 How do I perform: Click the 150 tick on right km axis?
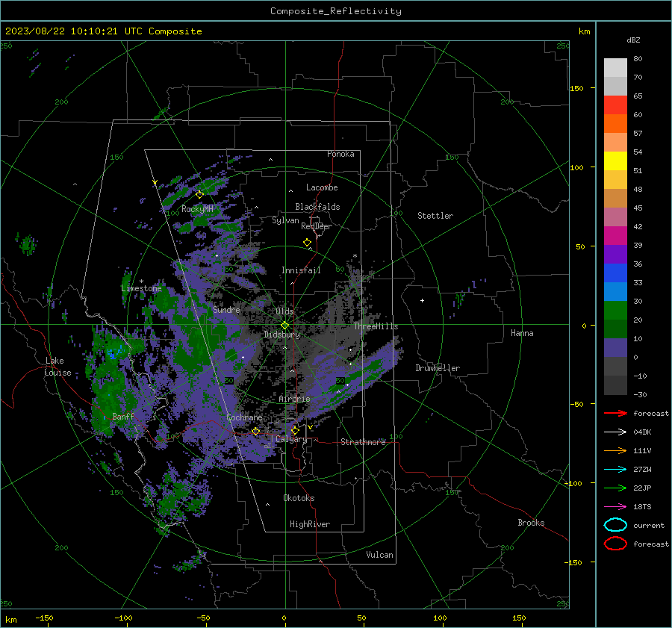pyautogui.click(x=577, y=88)
